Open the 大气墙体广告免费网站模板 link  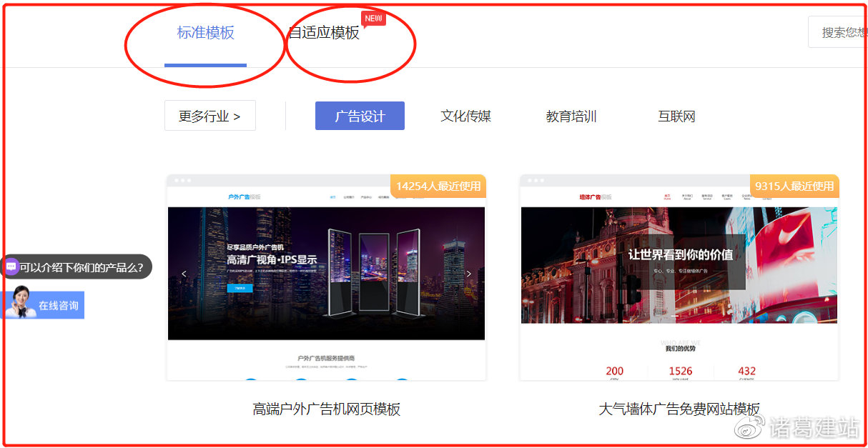679,408
